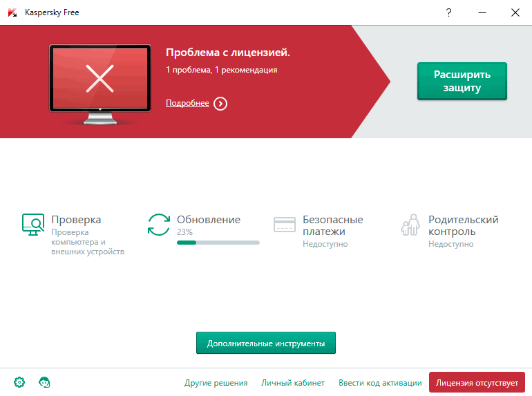Click the Проблема с лицензией heading
Screen dimensions: 532x396
pyautogui.click(x=228, y=53)
